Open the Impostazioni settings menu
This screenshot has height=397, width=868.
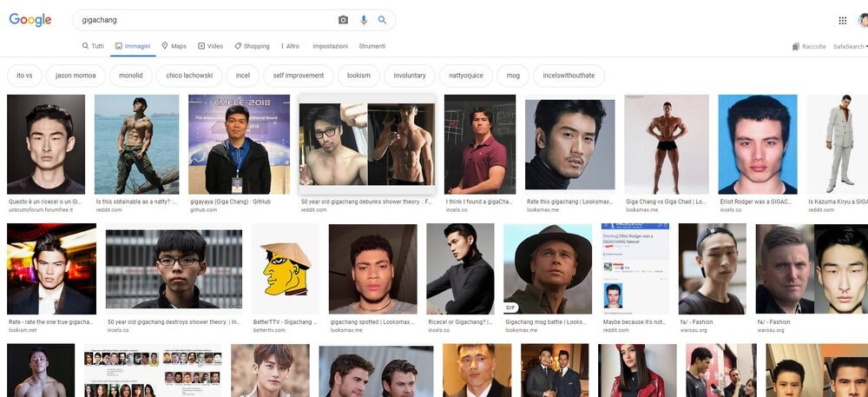point(330,46)
